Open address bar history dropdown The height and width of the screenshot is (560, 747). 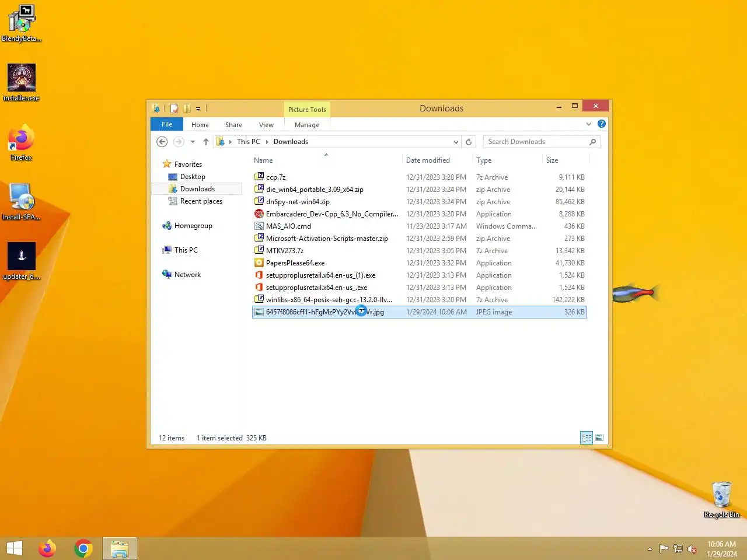tap(456, 142)
